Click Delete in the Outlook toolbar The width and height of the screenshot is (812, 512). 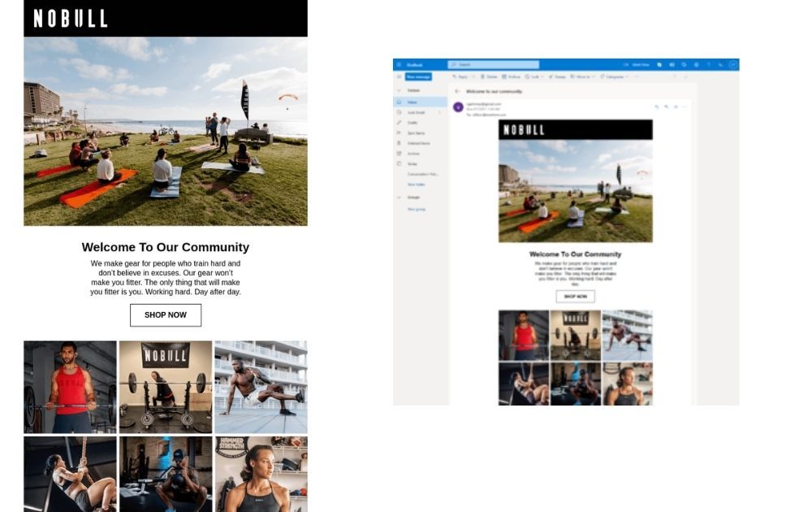[x=489, y=76]
